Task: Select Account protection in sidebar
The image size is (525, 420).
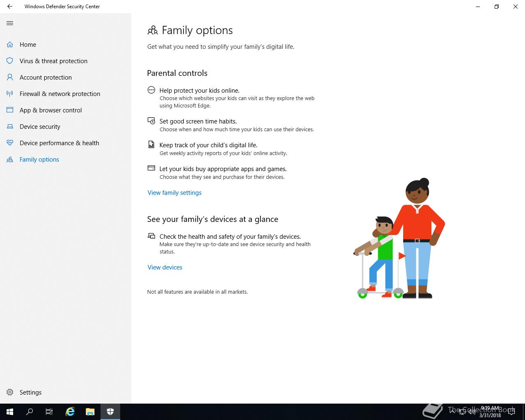Action: [66, 77]
